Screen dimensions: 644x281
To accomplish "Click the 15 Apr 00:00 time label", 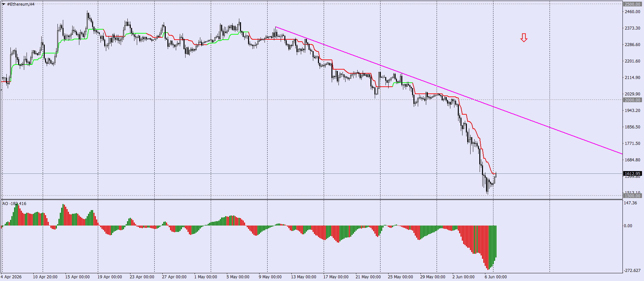I will (x=77, y=277).
